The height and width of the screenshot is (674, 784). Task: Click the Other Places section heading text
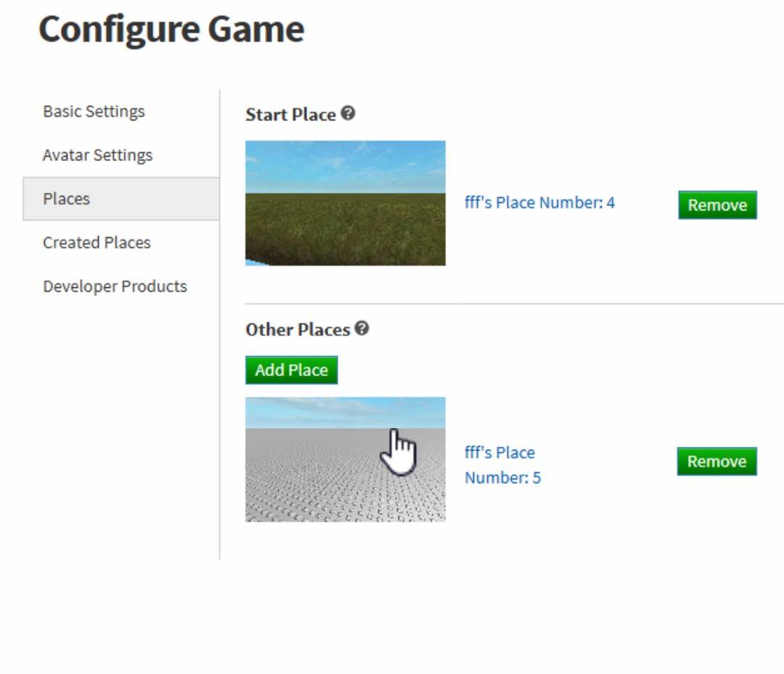pos(298,329)
